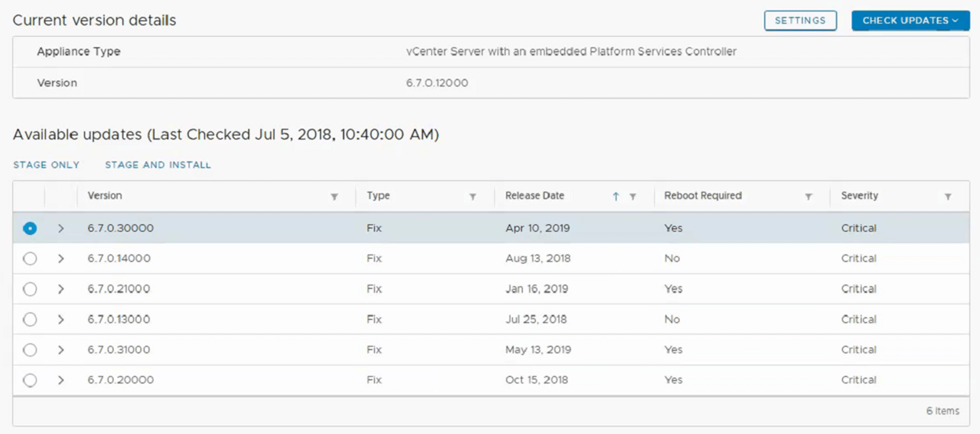Click vCenter Server appliance type description
This screenshot has width=980, height=434.
571,52
